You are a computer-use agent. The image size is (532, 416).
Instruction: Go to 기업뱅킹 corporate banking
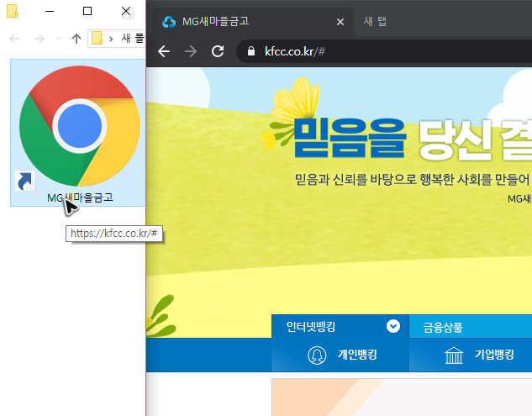click(471, 355)
